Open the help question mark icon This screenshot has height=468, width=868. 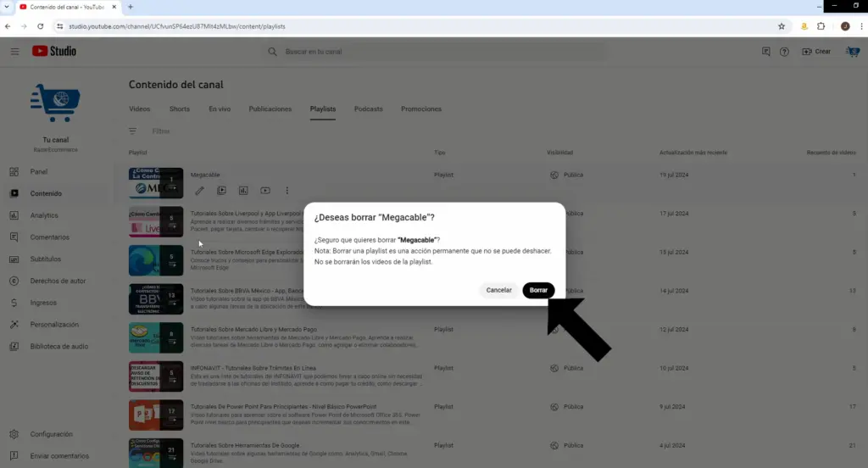click(x=784, y=52)
